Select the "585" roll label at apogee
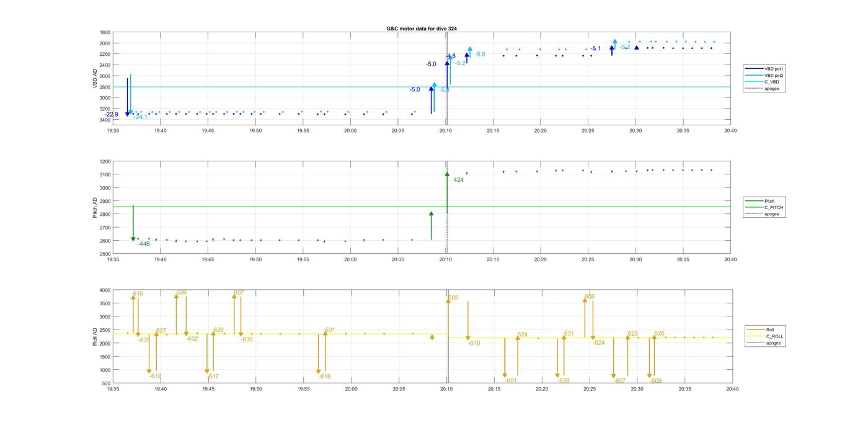Screen dimensions: 868x430 453,298
